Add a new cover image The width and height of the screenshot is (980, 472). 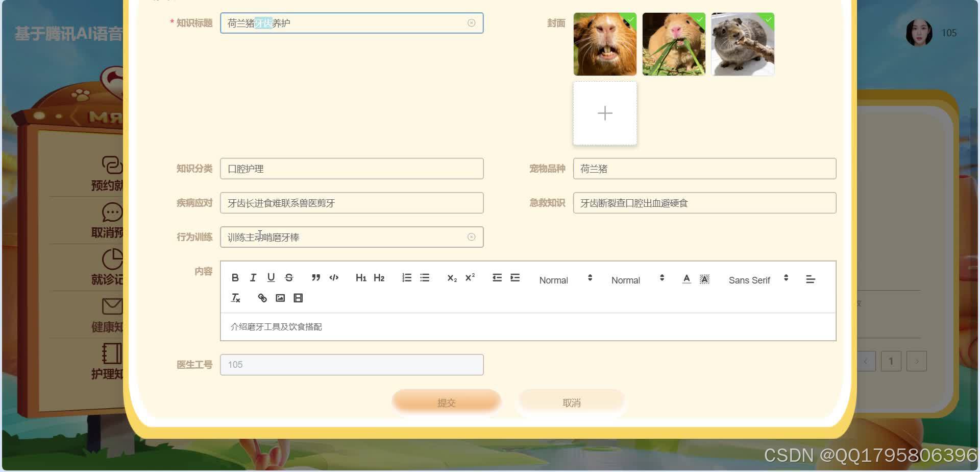click(605, 113)
